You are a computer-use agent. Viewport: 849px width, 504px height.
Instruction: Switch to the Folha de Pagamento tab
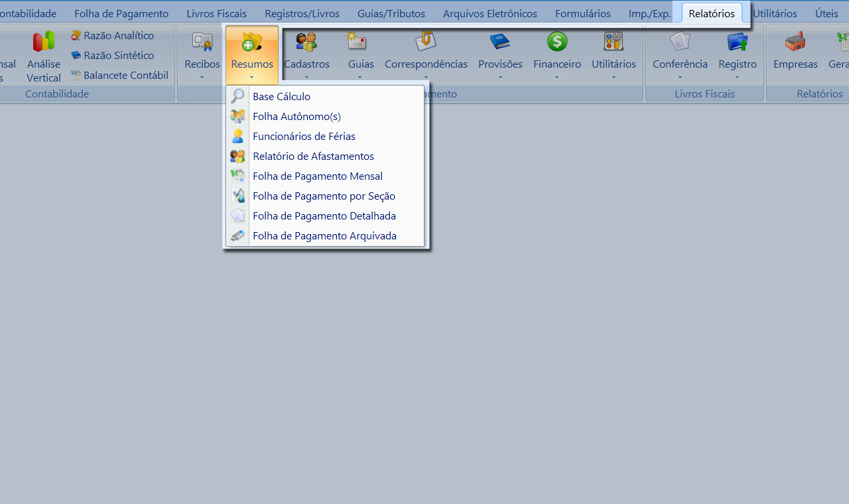121,13
